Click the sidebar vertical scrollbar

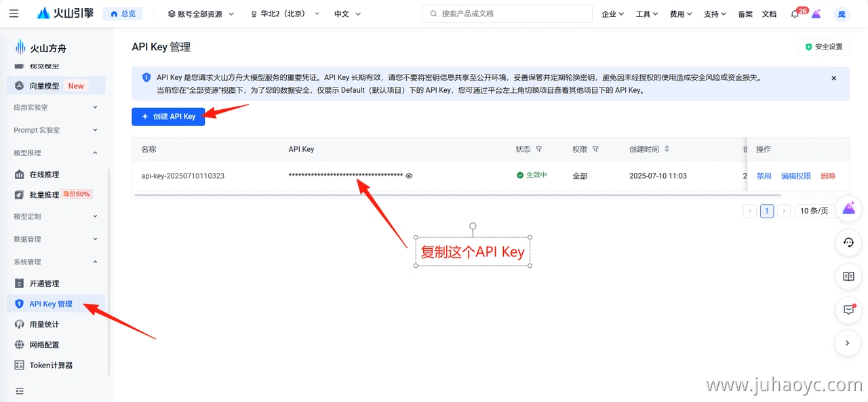108,271
